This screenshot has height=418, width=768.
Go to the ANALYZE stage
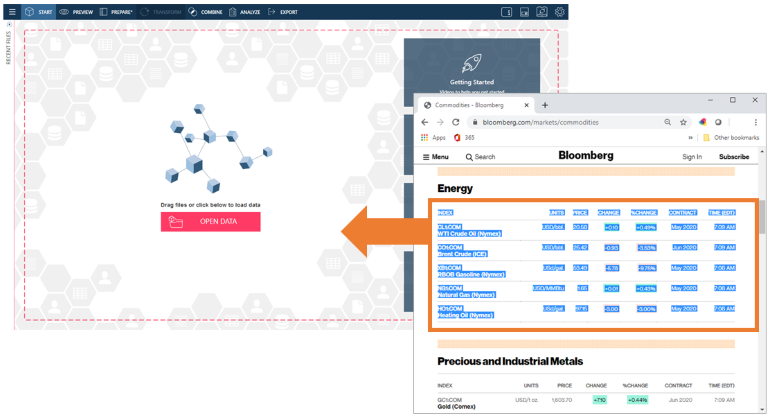click(244, 12)
